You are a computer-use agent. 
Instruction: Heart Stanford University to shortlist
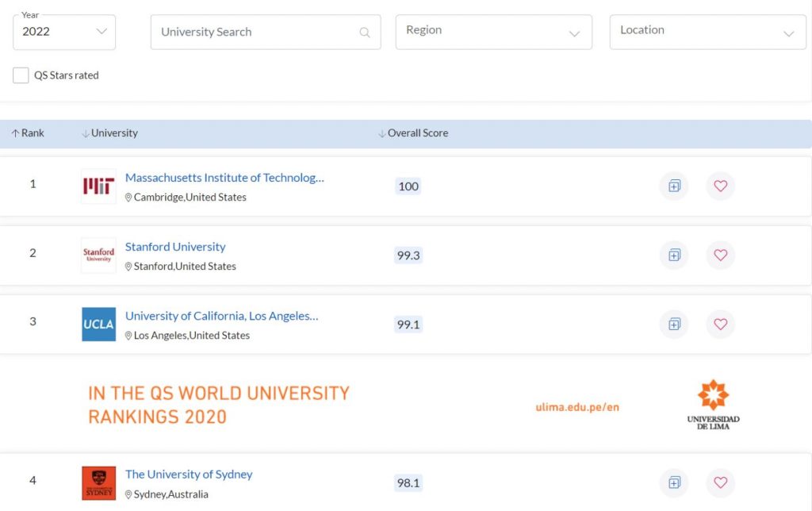[720, 255]
